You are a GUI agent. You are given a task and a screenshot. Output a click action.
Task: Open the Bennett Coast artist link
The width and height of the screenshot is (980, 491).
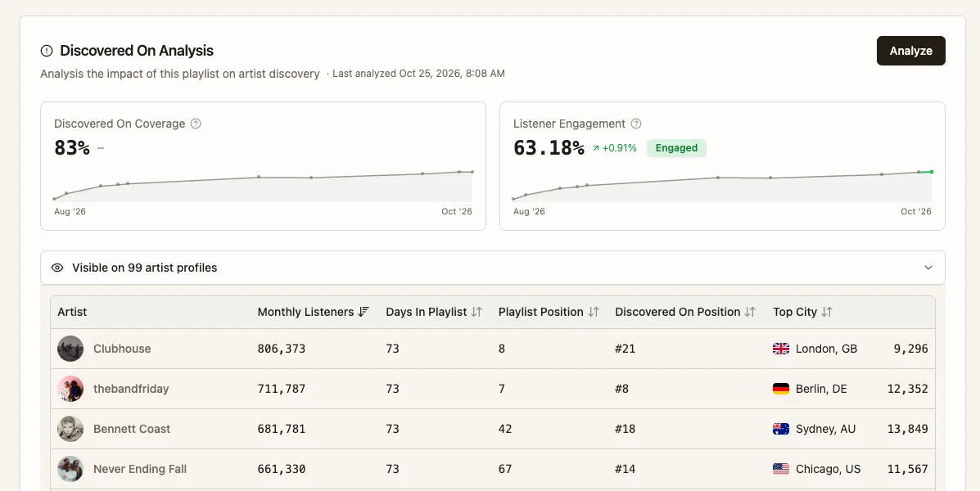[132, 429]
